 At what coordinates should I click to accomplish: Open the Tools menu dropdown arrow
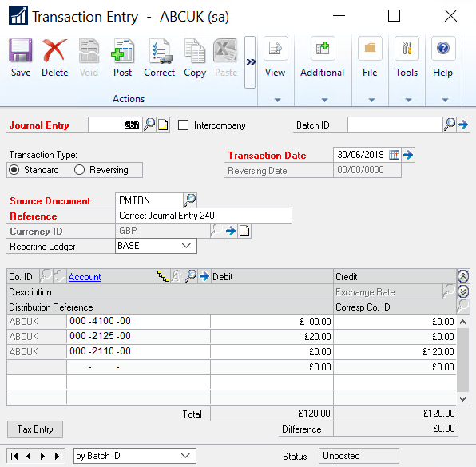point(408,100)
